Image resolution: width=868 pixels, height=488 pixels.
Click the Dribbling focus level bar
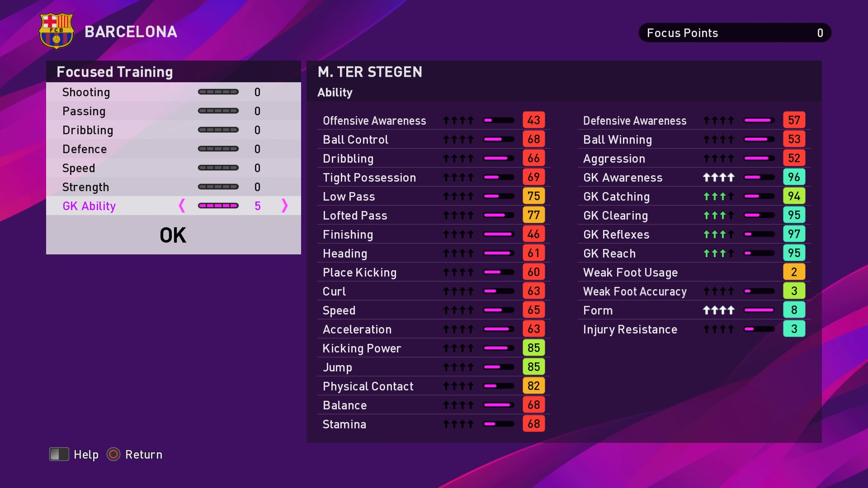pos(218,130)
